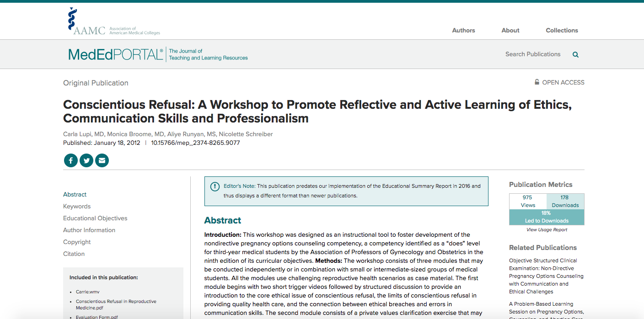Image resolution: width=644 pixels, height=319 pixels.
Task: Open the Collections menu
Action: (x=562, y=30)
